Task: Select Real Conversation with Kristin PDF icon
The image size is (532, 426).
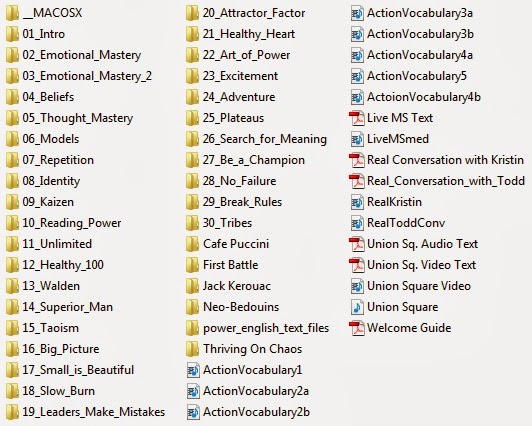Action: tap(357, 160)
